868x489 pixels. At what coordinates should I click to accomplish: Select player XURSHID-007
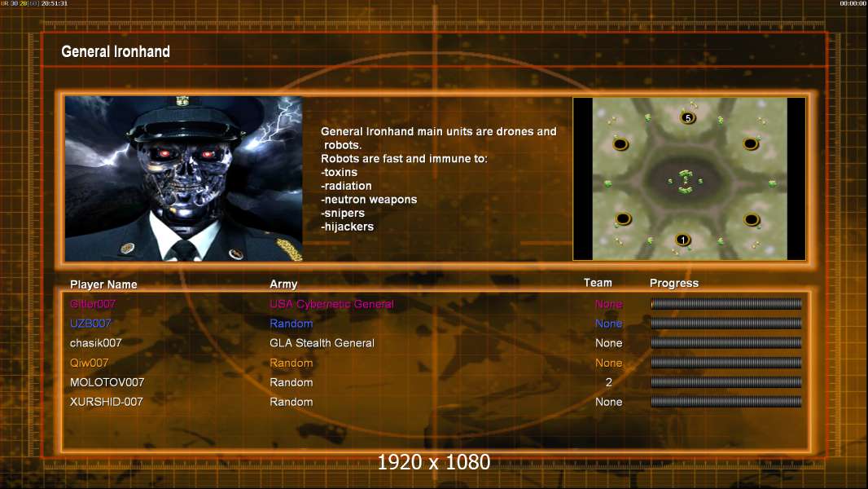click(107, 402)
